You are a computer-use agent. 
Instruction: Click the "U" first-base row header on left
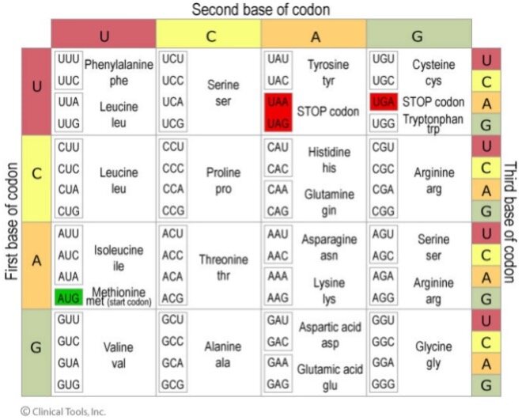pyautogui.click(x=36, y=87)
